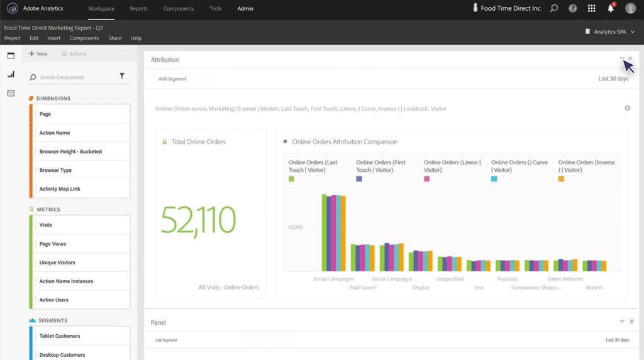Collapse the Attribution panel chevron
Screen dimensions: 644x360
tap(622, 59)
